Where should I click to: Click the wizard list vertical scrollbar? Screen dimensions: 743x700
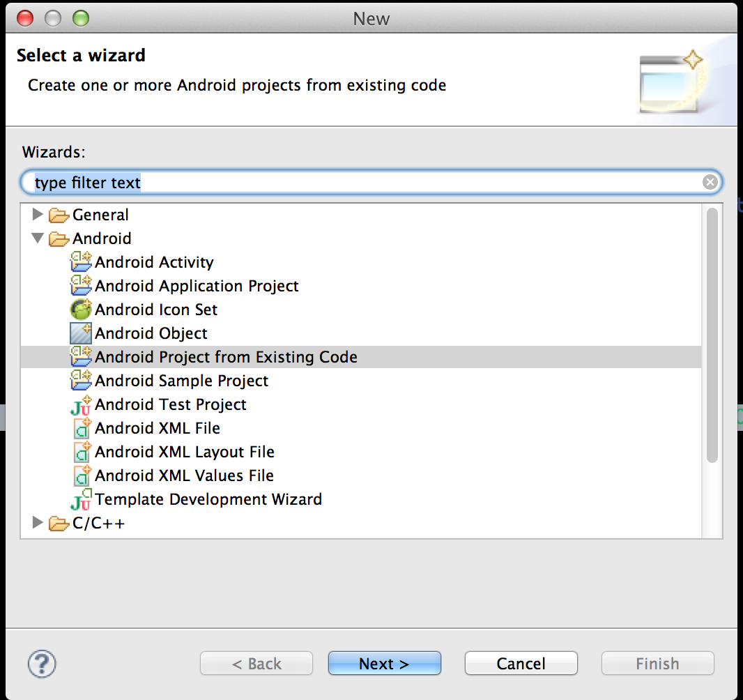point(712,335)
